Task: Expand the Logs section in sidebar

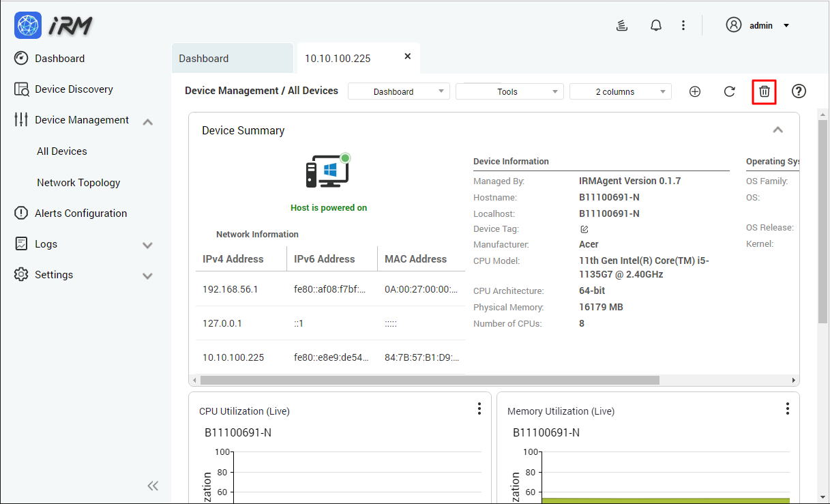Action: pos(147,243)
